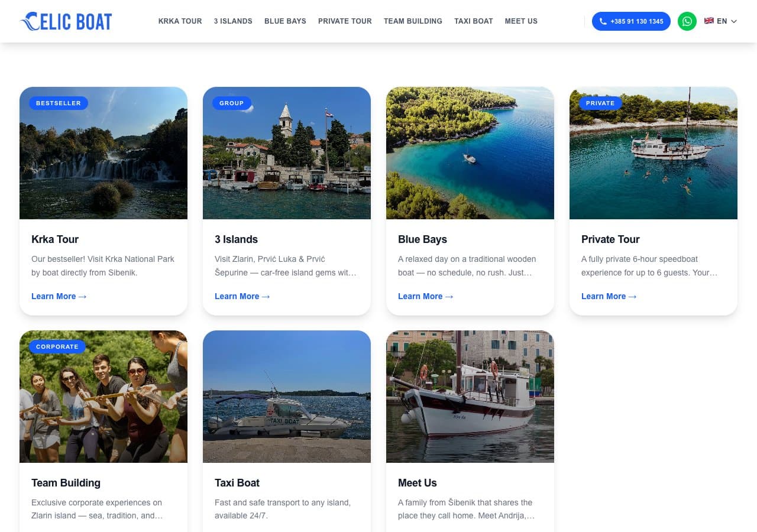Open the Krka Tour menu item
The image size is (757, 532).
coord(180,21)
